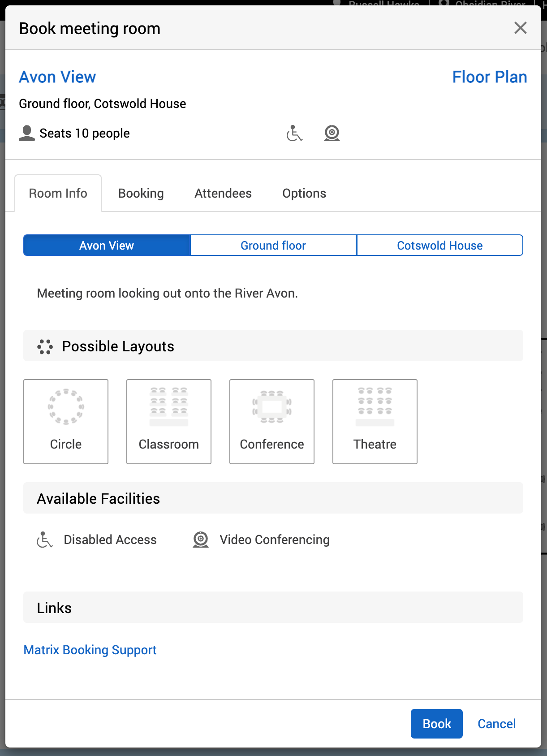547x756 pixels.
Task: Click the Possible Layouts dots icon
Action: click(45, 346)
